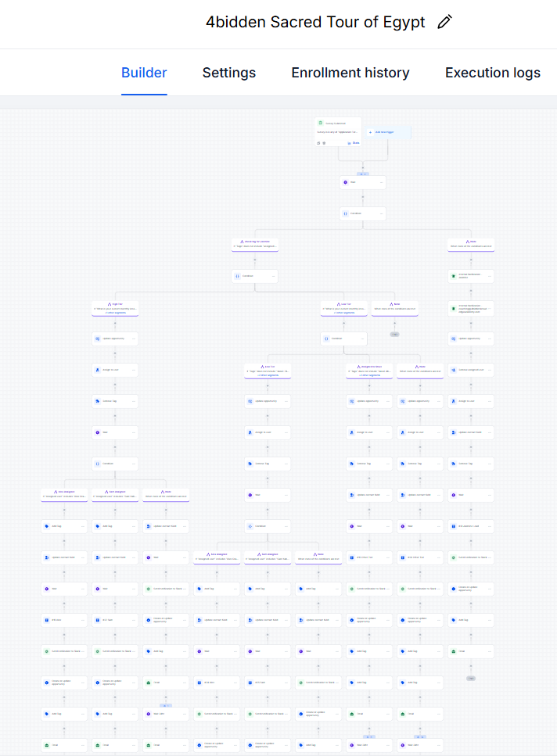
Task: Click the workflow title '4bidden Sacred Tour of Egypt'
Action: (315, 22)
